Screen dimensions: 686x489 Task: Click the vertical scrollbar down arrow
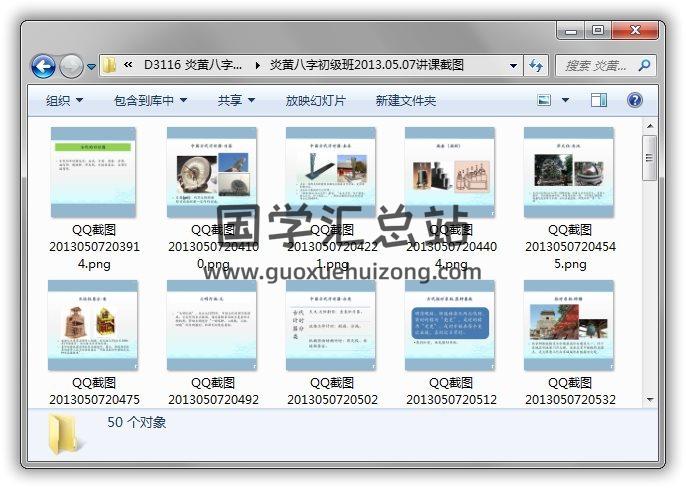pos(650,399)
